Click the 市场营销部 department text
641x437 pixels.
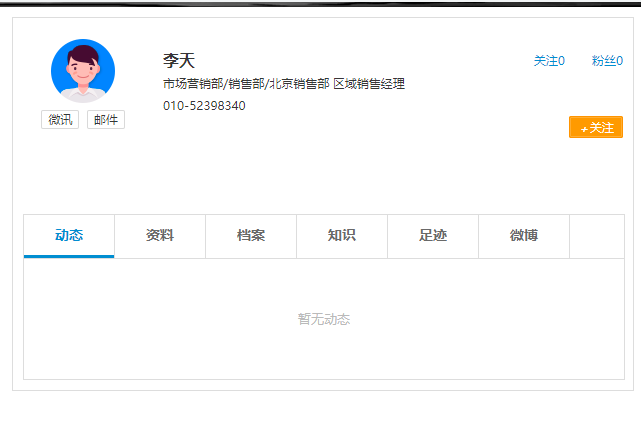coord(193,84)
